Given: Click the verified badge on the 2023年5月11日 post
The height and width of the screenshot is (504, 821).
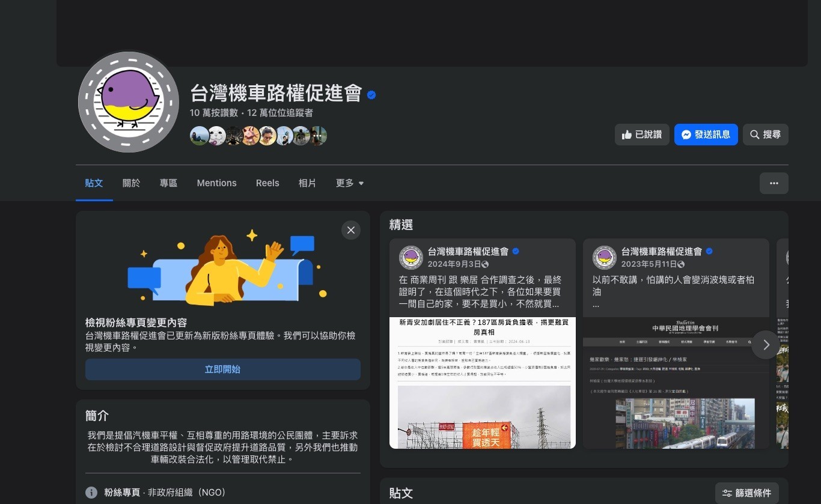Looking at the screenshot, I should (709, 251).
